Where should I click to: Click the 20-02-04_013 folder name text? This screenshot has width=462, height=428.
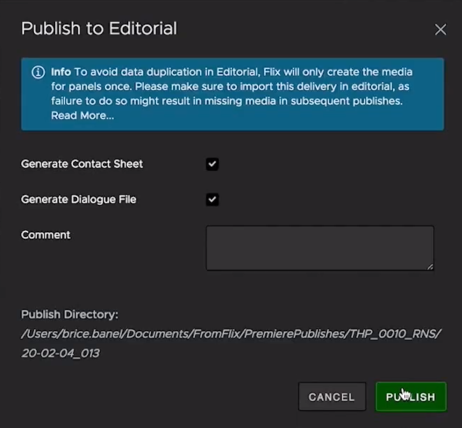pyautogui.click(x=61, y=353)
